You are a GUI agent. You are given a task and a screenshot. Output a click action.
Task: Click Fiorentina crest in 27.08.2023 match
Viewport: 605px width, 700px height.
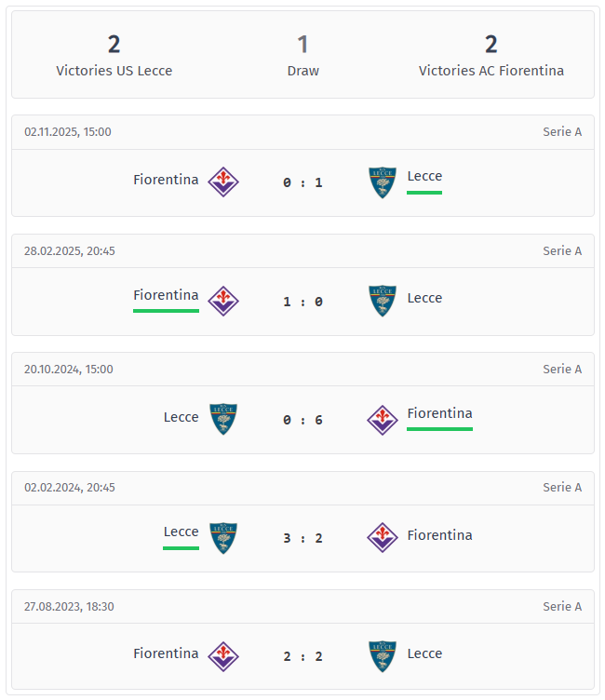(x=223, y=655)
